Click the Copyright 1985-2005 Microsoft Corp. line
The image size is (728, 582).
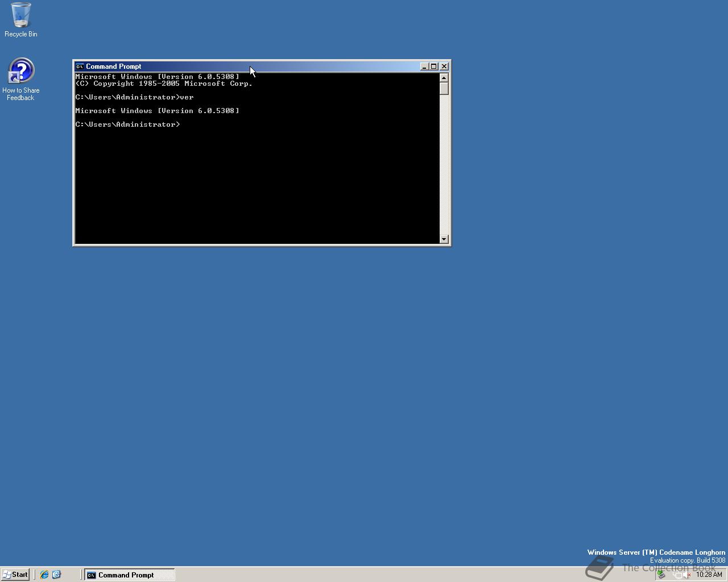coord(164,84)
